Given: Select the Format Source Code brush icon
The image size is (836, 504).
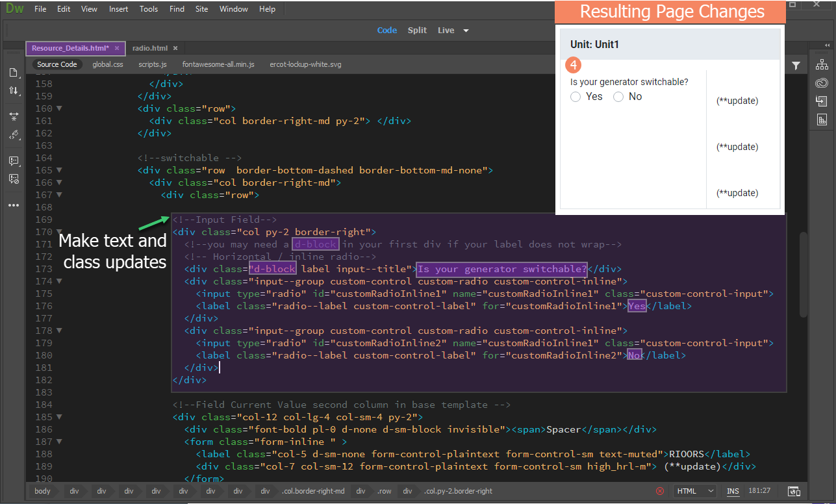Looking at the screenshot, I should [14, 135].
